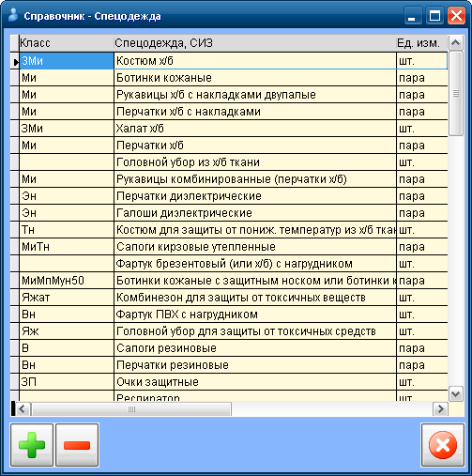Select the Перчатки диэлектрические cell
The image size is (472, 476).
click(x=255, y=196)
